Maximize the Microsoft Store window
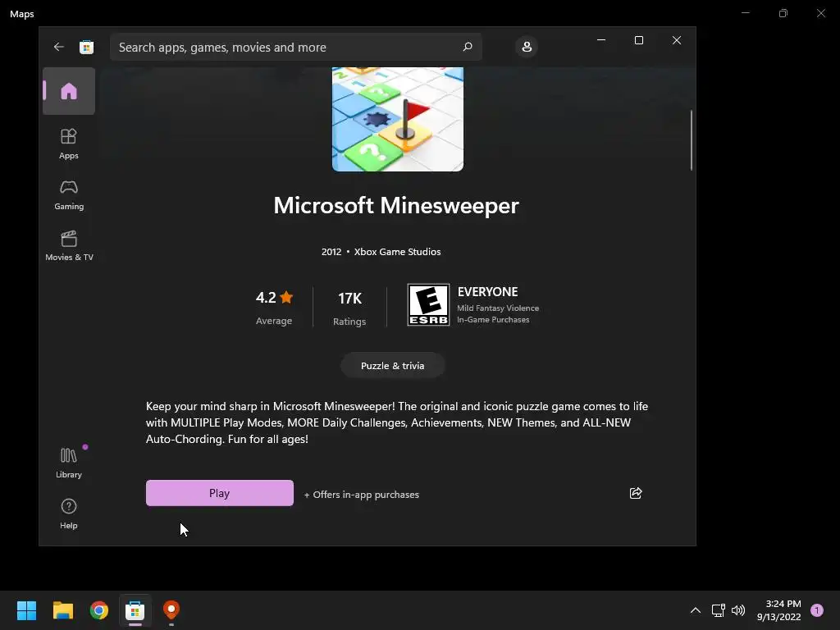840x630 pixels. [x=638, y=40]
